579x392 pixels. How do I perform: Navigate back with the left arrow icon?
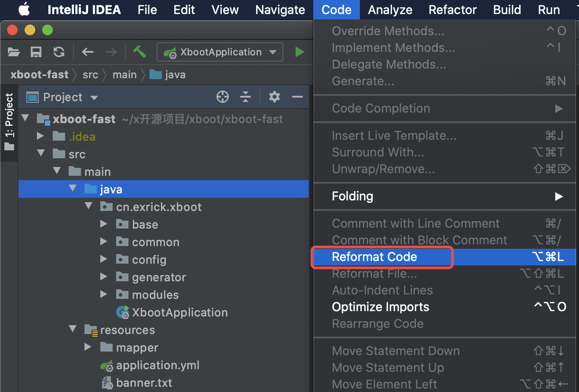pyautogui.click(x=88, y=52)
